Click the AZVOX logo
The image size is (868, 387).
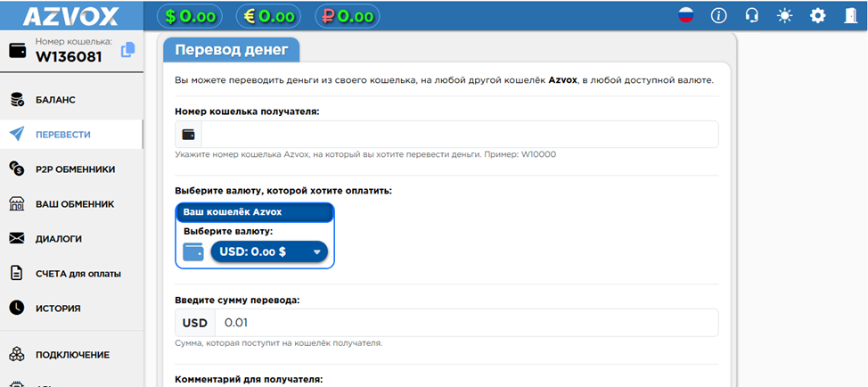tap(70, 16)
